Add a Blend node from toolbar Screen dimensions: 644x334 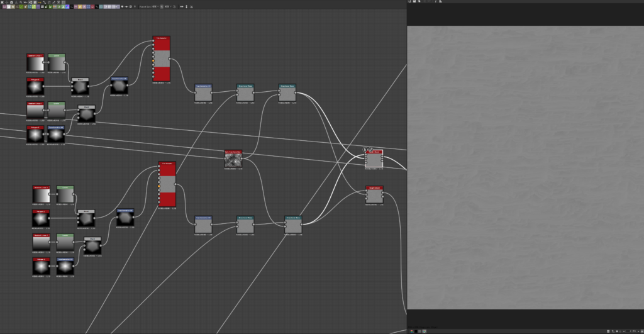(x=9, y=6)
